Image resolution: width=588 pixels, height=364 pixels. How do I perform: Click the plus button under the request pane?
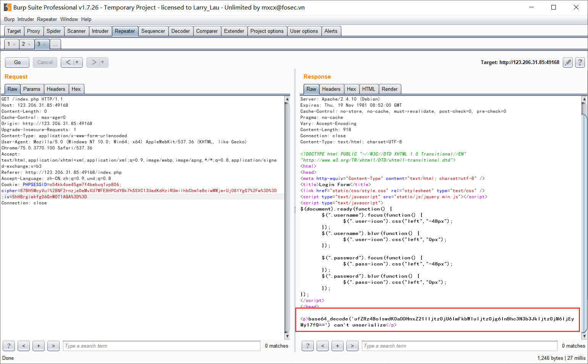coord(39,346)
